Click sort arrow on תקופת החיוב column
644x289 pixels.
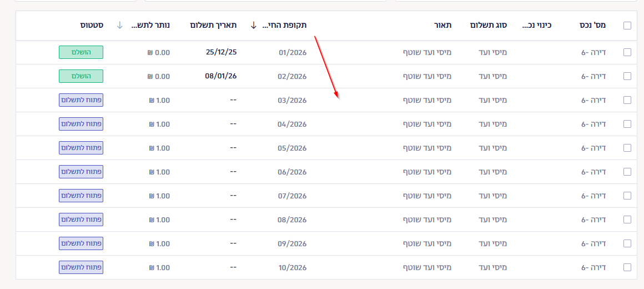[x=254, y=26]
